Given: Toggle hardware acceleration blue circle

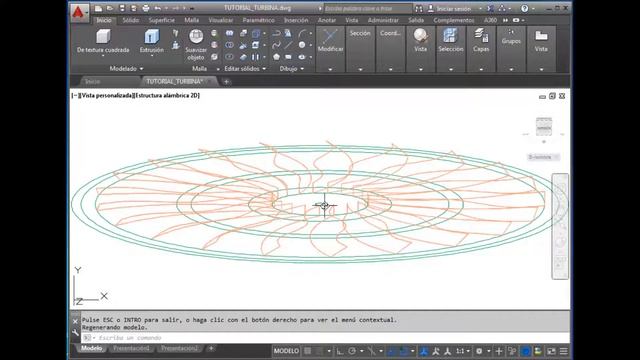Looking at the screenshot, I should 525,351.
